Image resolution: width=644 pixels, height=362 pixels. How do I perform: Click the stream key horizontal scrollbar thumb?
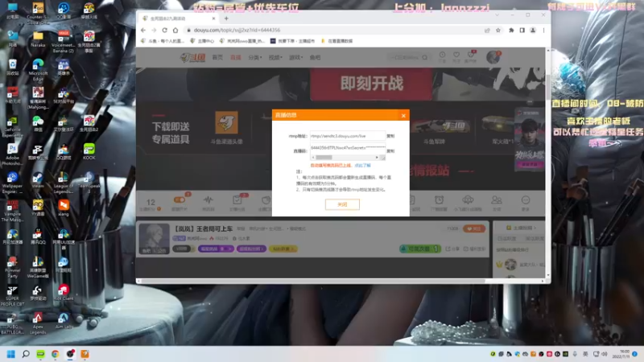(x=324, y=158)
